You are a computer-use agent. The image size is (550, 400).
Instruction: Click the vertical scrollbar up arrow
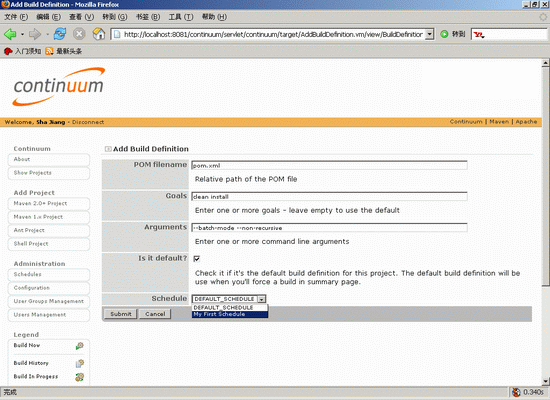pos(545,64)
